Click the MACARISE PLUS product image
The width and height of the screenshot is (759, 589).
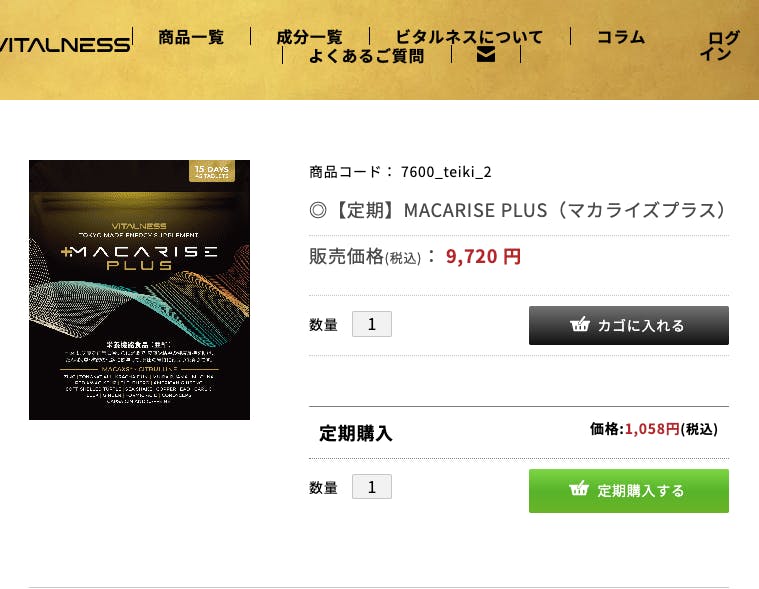tap(139, 290)
